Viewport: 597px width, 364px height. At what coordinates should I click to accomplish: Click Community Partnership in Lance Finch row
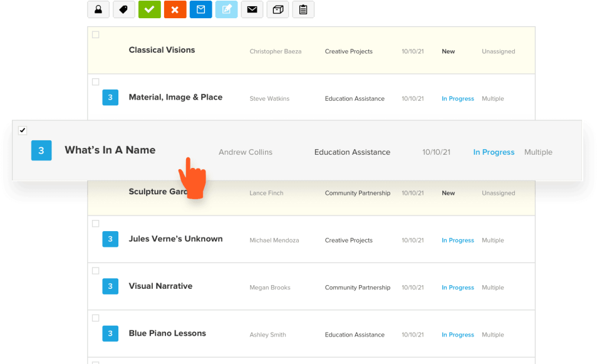(x=358, y=193)
